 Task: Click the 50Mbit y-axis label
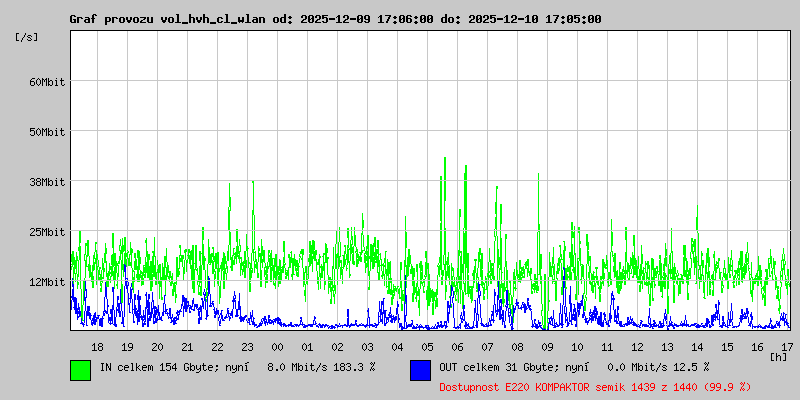point(46,132)
